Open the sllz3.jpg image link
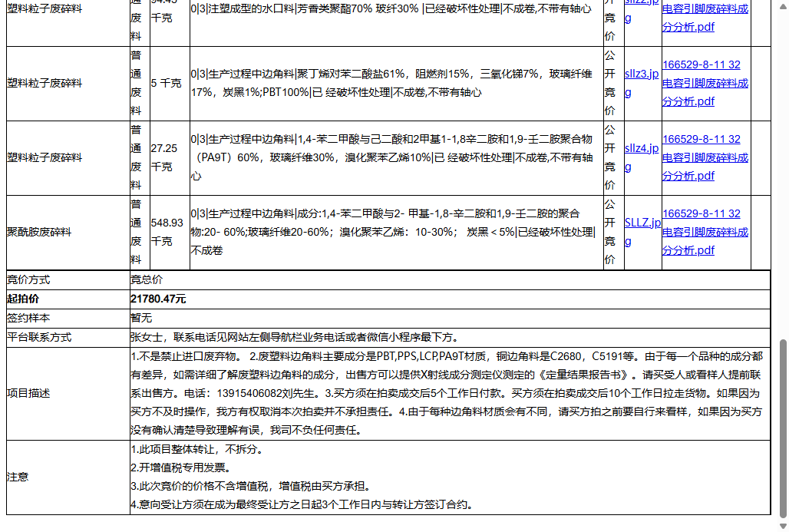789x532 pixels. pyautogui.click(x=642, y=83)
